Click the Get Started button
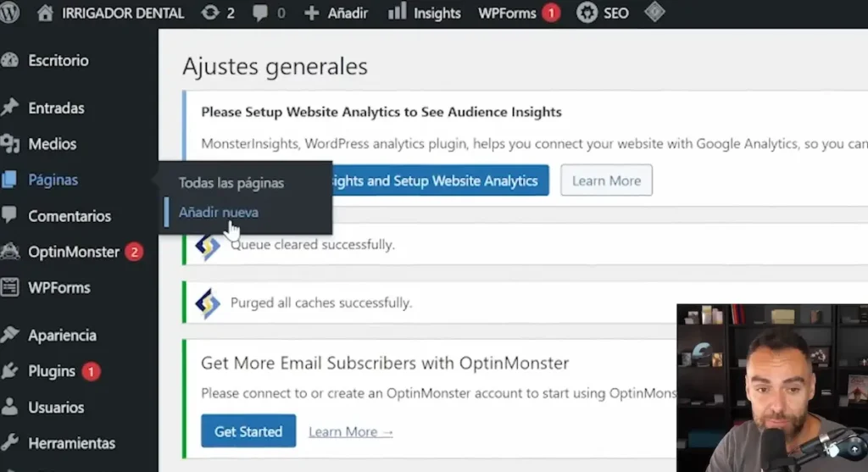The width and height of the screenshot is (868, 472). tap(248, 431)
